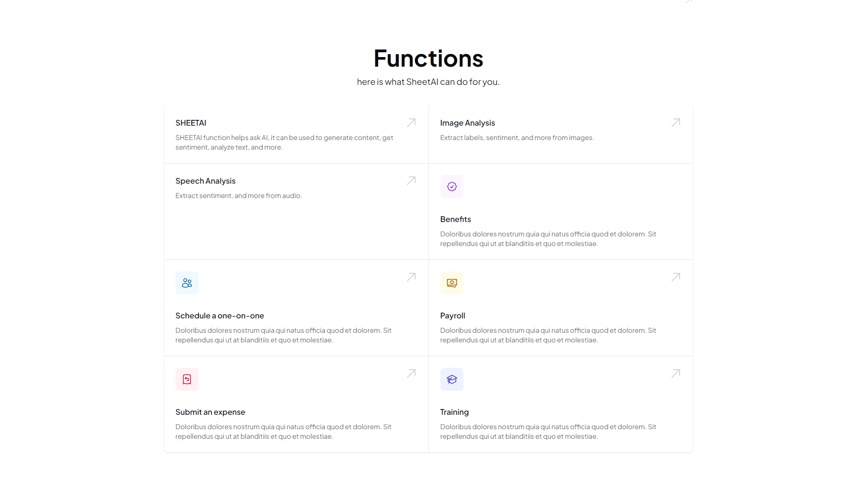Open the SHEETAI function link
Image resolution: width=868 pixels, height=492 pixels.
pos(191,123)
